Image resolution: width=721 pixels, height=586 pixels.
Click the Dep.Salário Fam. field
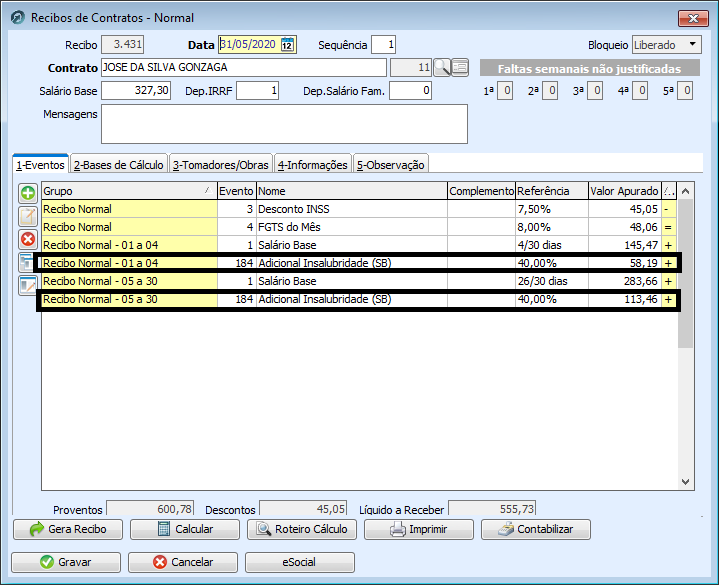pyautogui.click(x=410, y=91)
